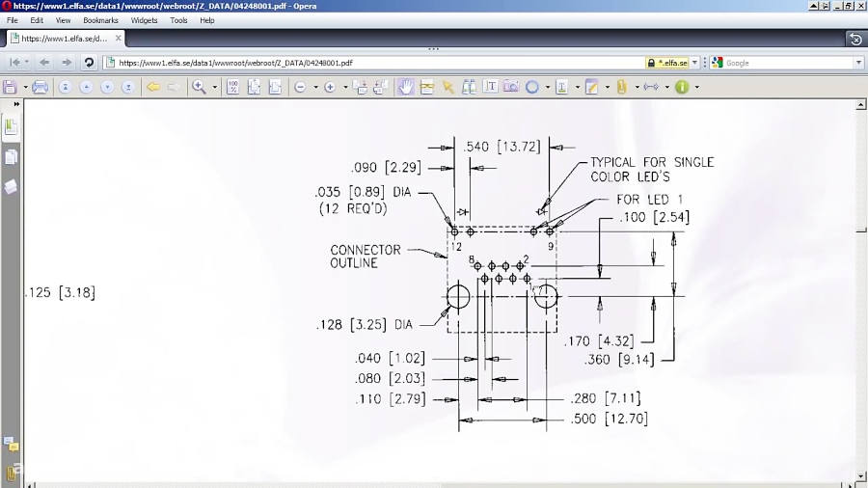Open the Help menu
This screenshot has width=868, height=488.
(x=207, y=20)
